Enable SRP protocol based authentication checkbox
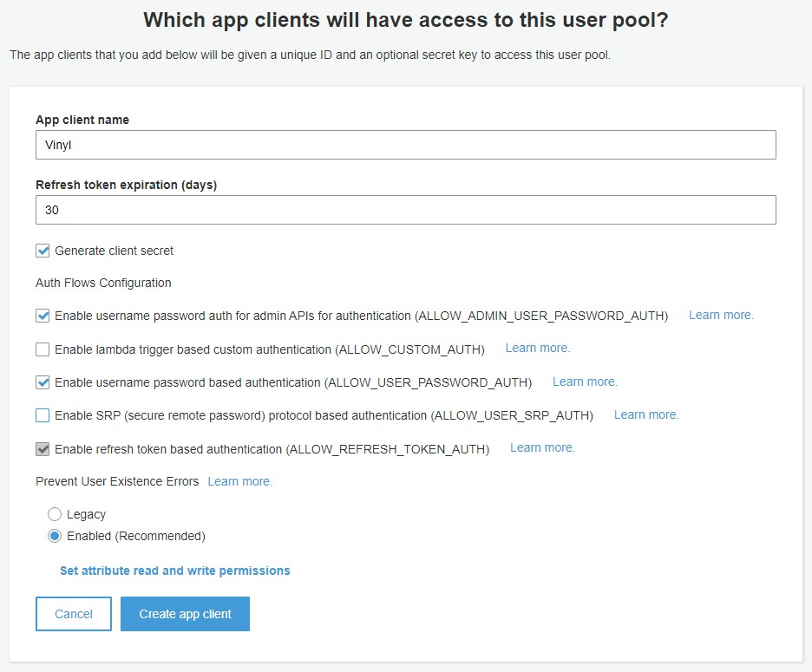 (43, 416)
